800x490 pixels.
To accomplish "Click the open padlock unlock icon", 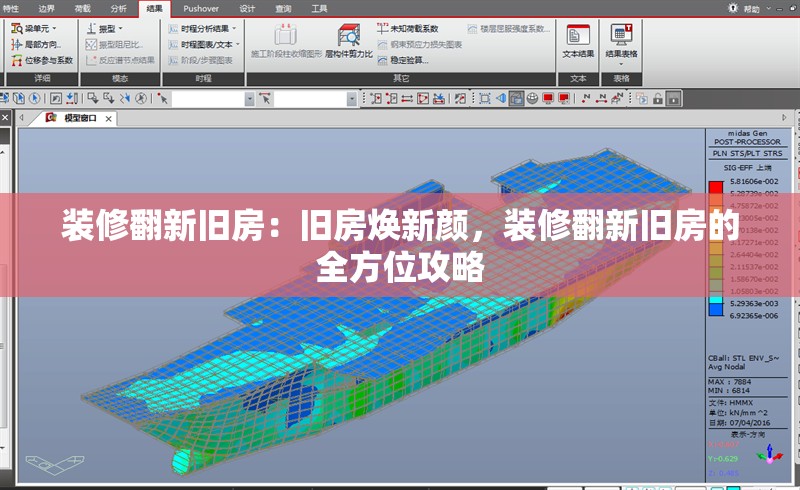I will point(658,98).
